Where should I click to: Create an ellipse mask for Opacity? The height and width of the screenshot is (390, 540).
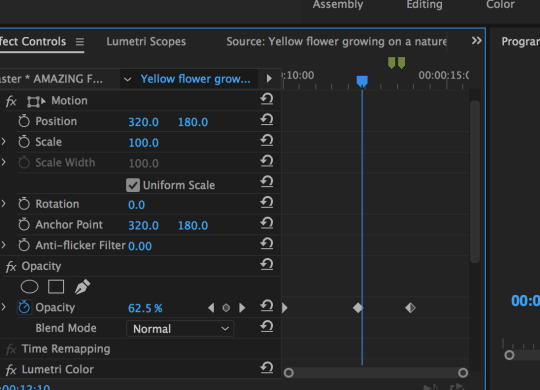pyautogui.click(x=29, y=287)
